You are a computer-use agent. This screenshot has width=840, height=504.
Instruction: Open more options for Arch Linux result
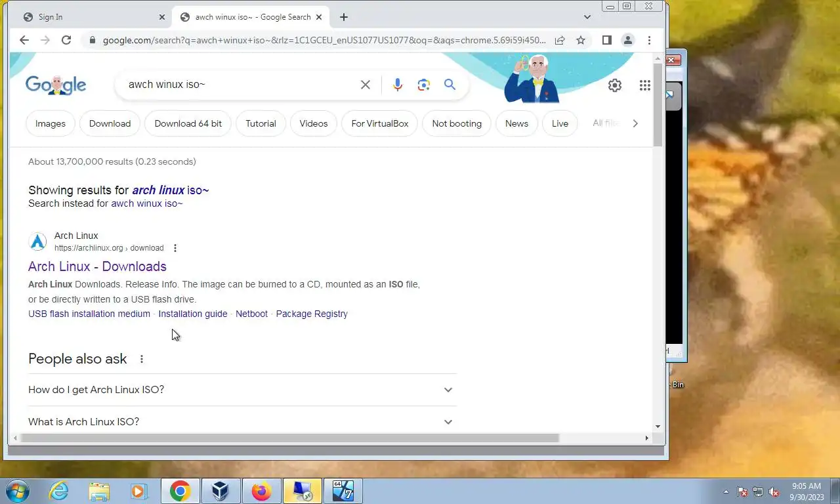click(x=175, y=248)
